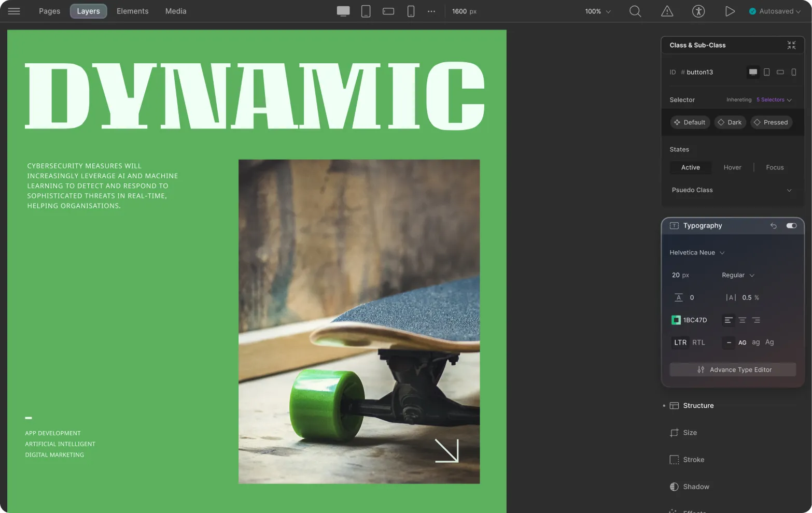Select the Default selector chip
This screenshot has width=812, height=513.
pos(690,122)
